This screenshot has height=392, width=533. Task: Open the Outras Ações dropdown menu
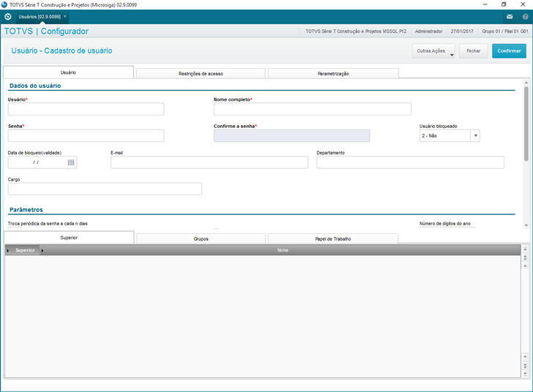point(433,51)
